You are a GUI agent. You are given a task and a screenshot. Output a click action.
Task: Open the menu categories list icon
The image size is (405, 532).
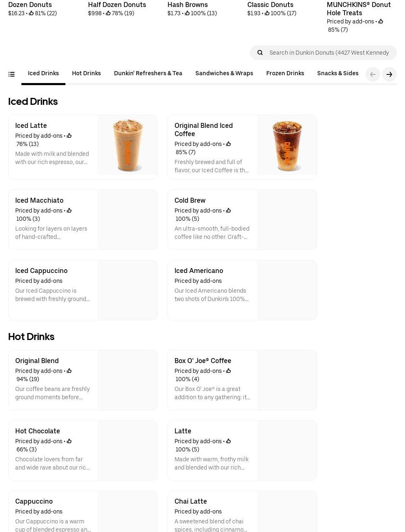click(x=12, y=74)
